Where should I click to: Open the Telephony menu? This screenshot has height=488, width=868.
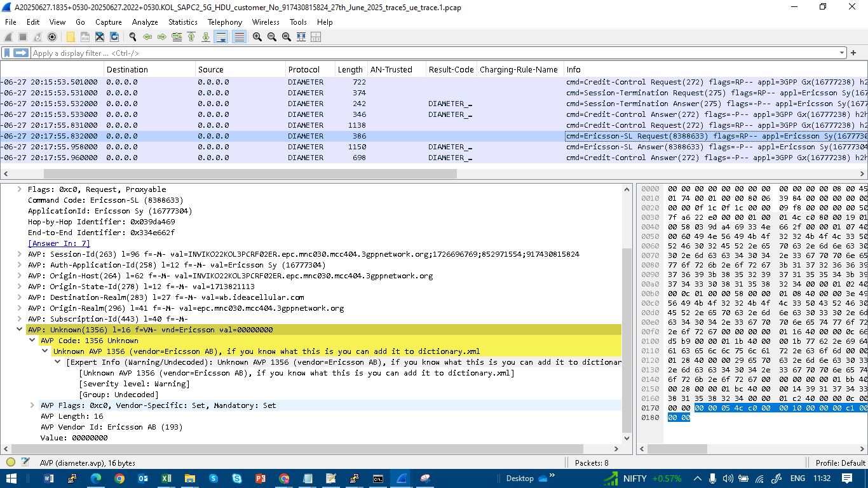point(225,22)
